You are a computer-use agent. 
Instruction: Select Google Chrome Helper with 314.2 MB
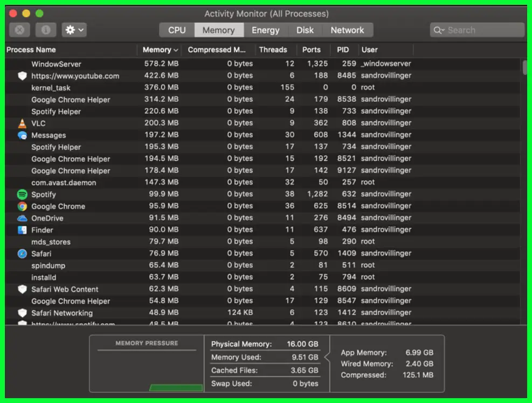262,99
